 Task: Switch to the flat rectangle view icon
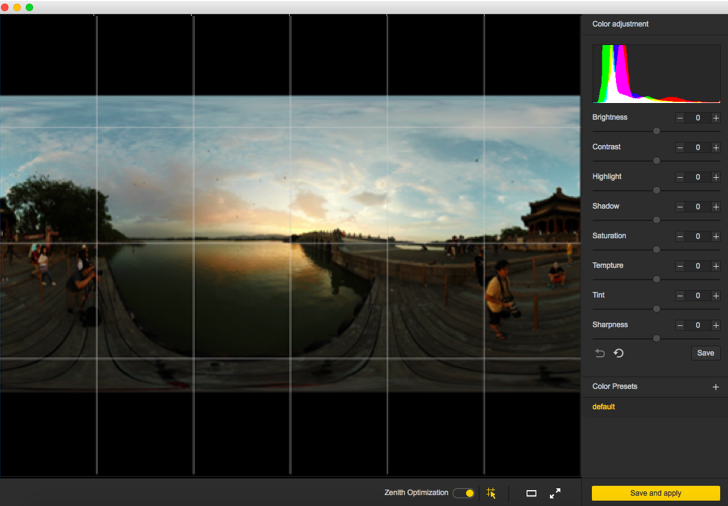point(531,493)
